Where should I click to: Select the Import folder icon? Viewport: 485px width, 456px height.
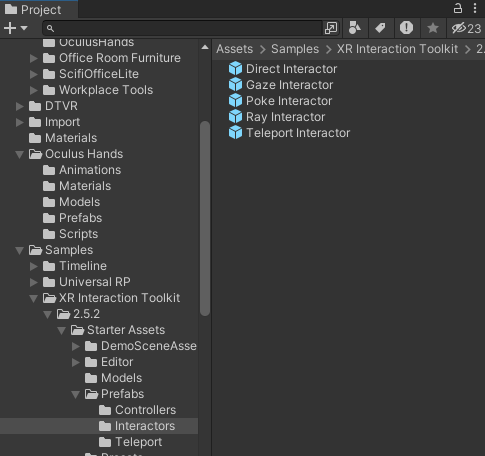pyautogui.click(x=35, y=122)
